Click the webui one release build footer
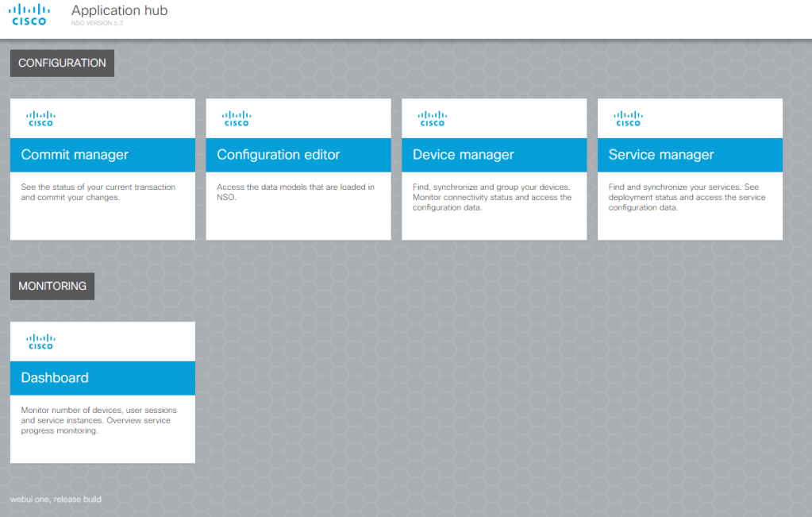This screenshot has height=517, width=812. [x=56, y=500]
